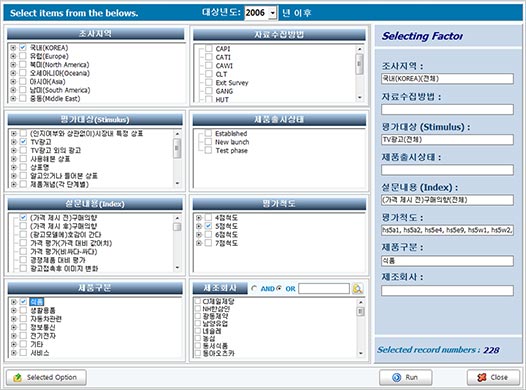Screen dimensions: 526x390
Task: Click the 평가척도 selected factor field
Action: point(447,230)
